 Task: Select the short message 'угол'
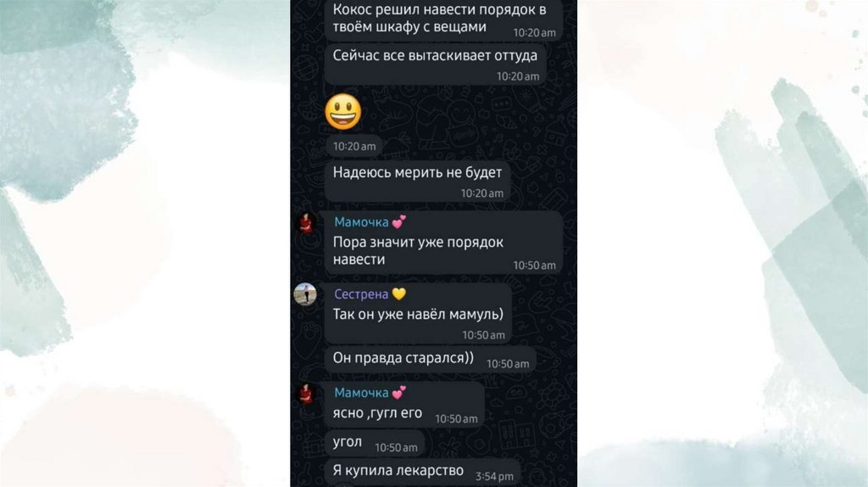point(374,443)
